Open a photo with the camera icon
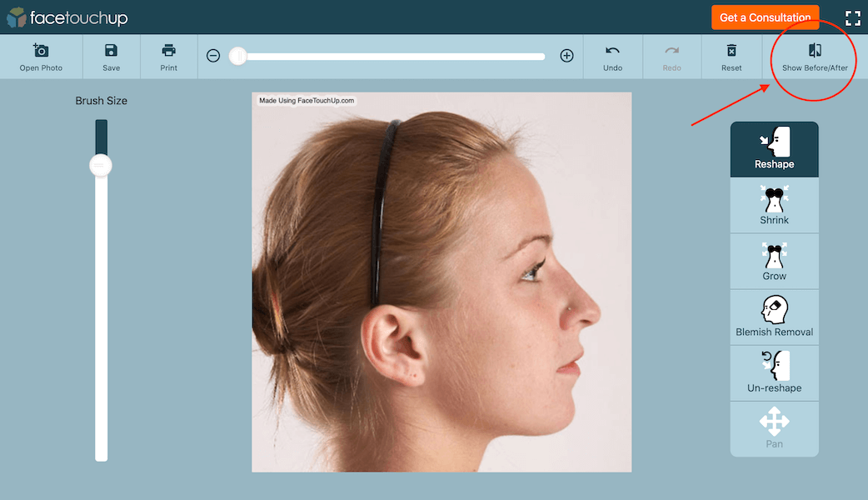The width and height of the screenshot is (868, 500). (41, 57)
